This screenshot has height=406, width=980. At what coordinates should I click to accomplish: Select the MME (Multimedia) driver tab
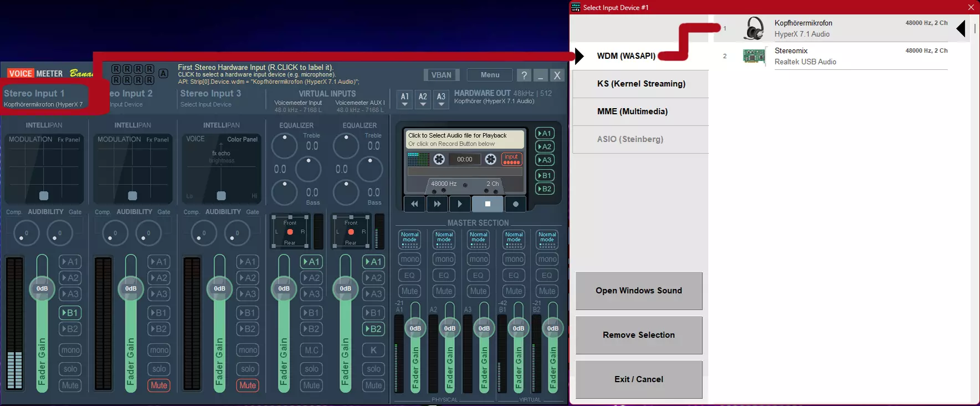[640, 111]
